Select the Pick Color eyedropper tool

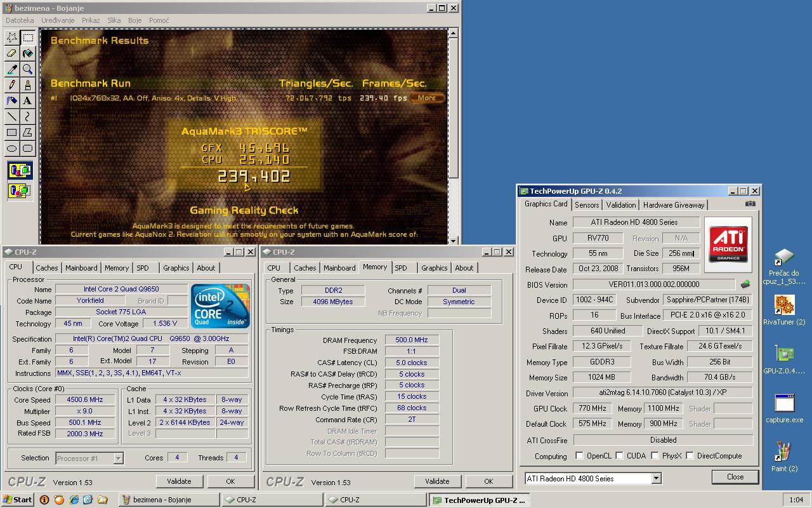tap(11, 69)
